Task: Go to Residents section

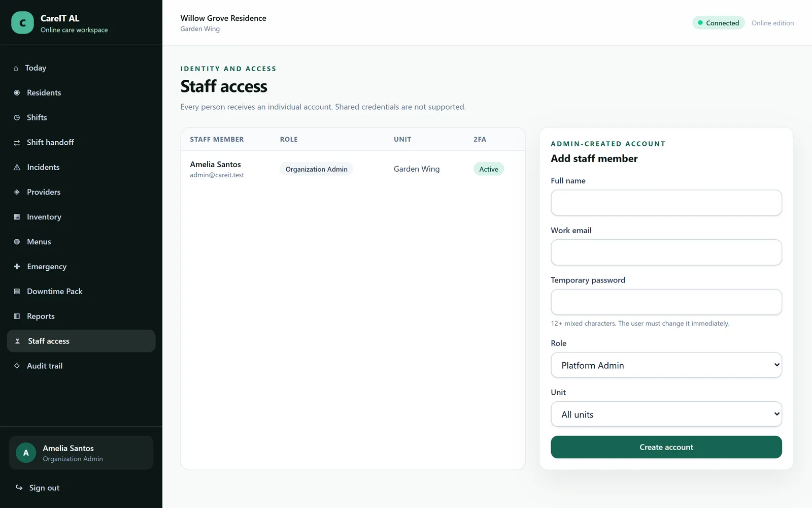Action: [x=81, y=92]
